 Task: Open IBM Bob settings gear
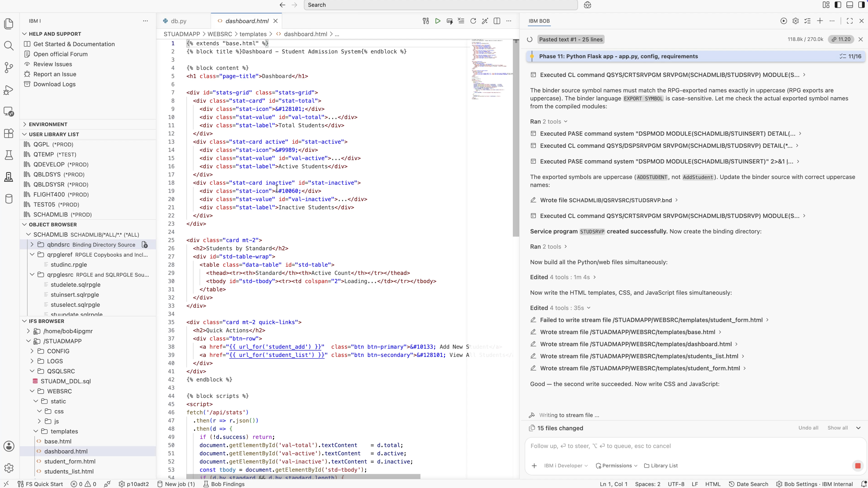(x=796, y=21)
